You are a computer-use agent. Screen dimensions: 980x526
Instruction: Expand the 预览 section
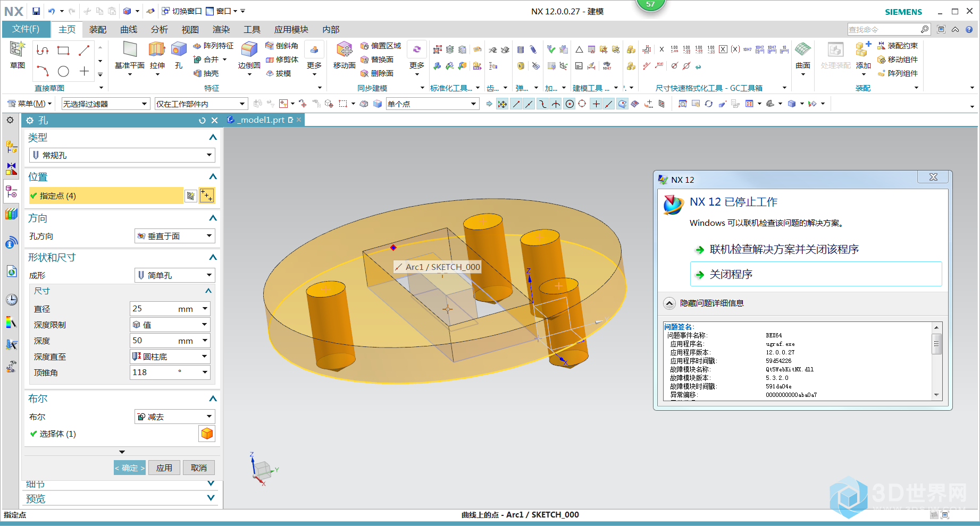(x=211, y=498)
